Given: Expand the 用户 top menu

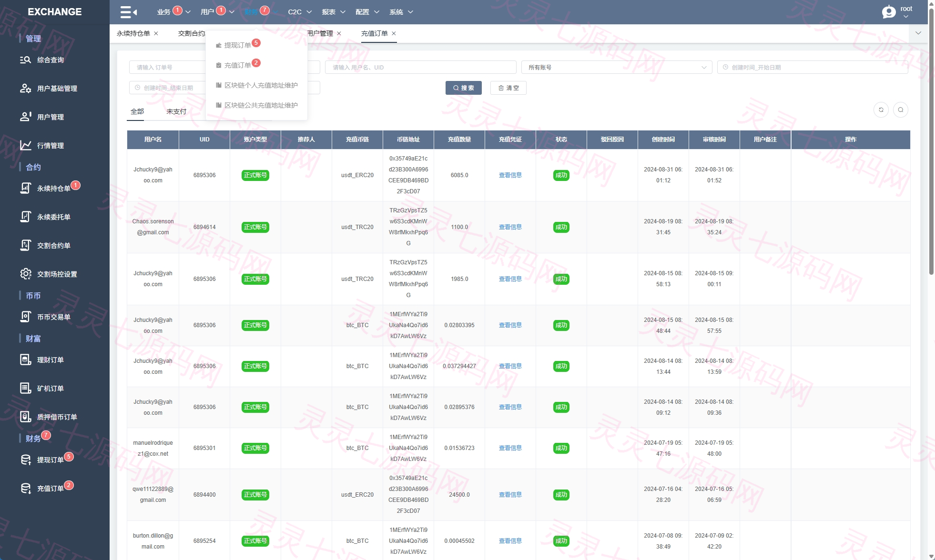Looking at the screenshot, I should tap(217, 12).
